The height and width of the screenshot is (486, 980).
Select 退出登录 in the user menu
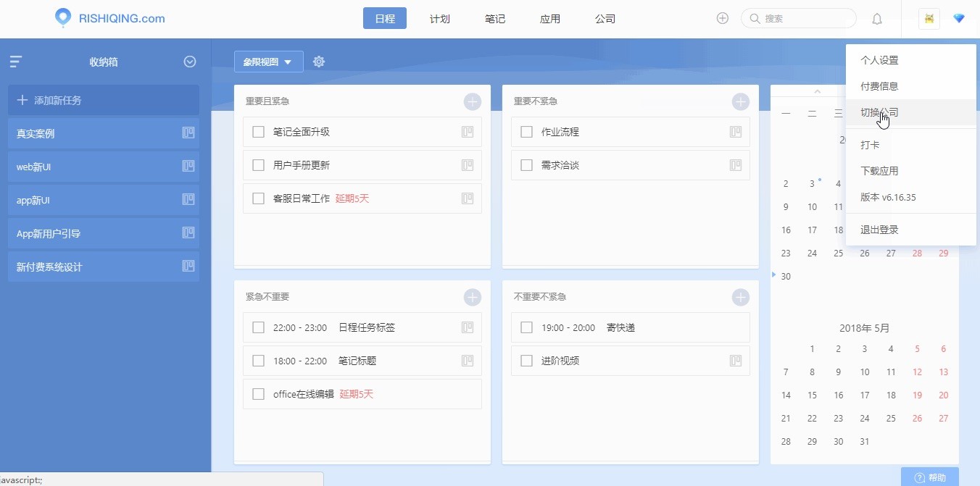[x=911, y=230]
